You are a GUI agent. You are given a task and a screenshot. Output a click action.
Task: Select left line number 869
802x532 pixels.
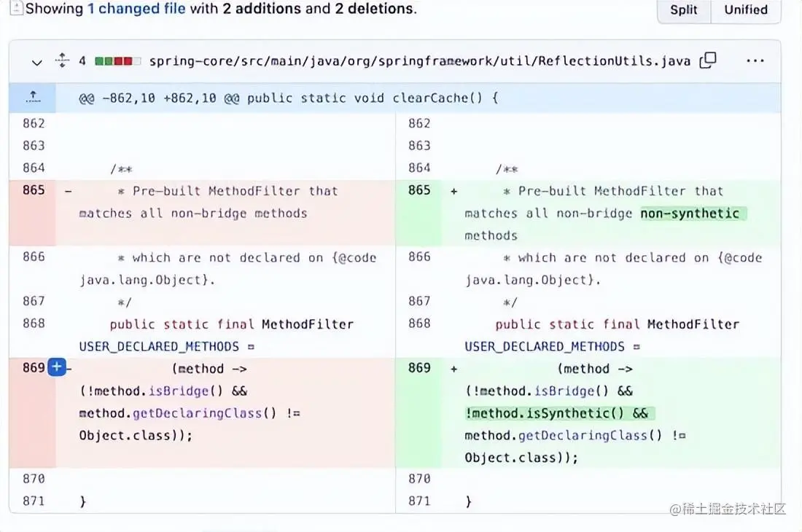click(34, 367)
